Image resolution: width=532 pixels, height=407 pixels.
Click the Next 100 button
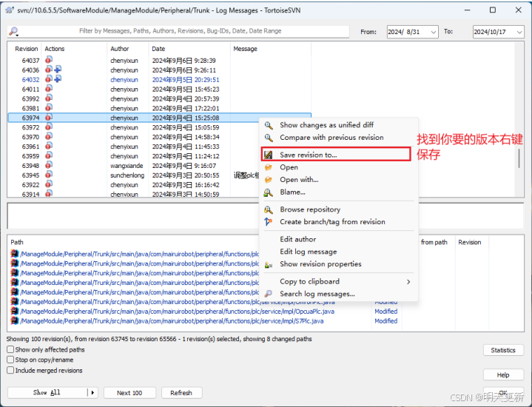tap(129, 392)
